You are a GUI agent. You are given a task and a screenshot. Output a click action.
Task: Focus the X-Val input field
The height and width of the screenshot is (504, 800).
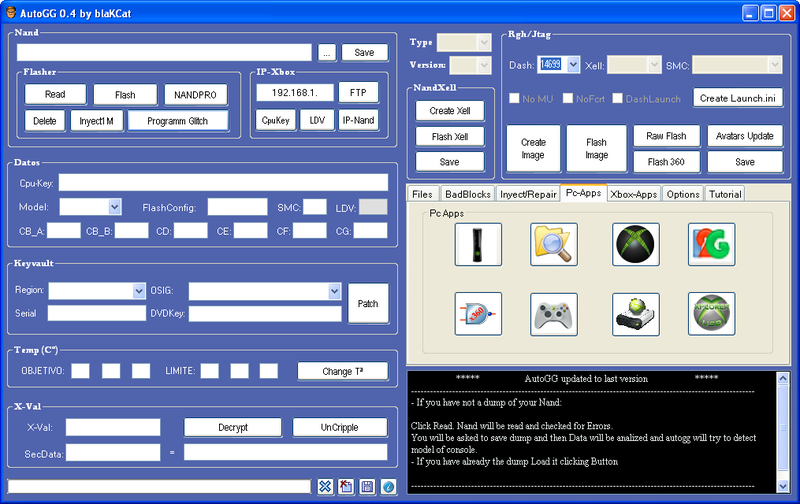point(113,427)
